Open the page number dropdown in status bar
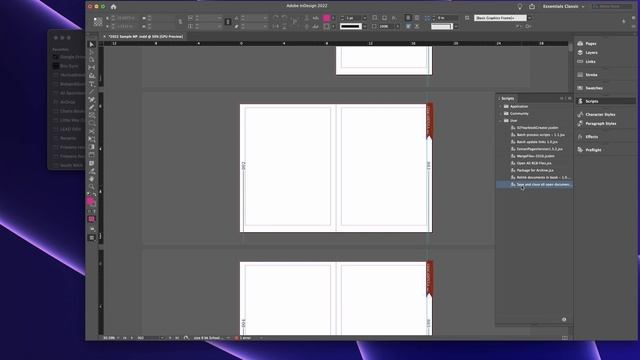 coord(162,338)
